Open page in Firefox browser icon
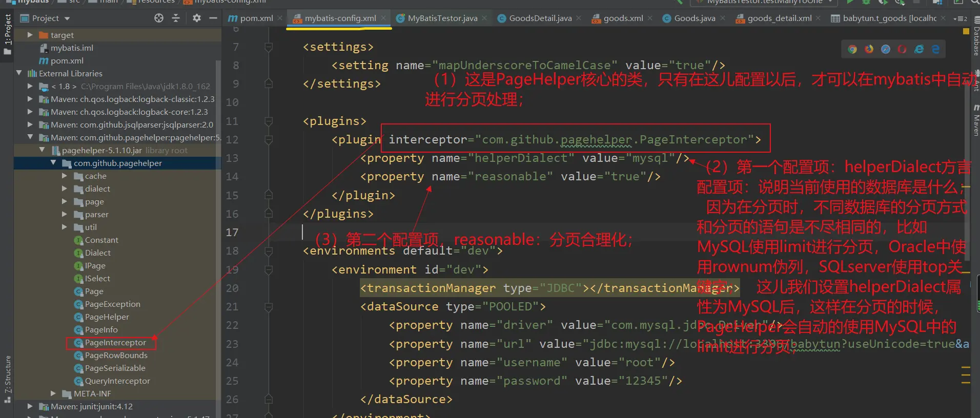 tap(869, 49)
